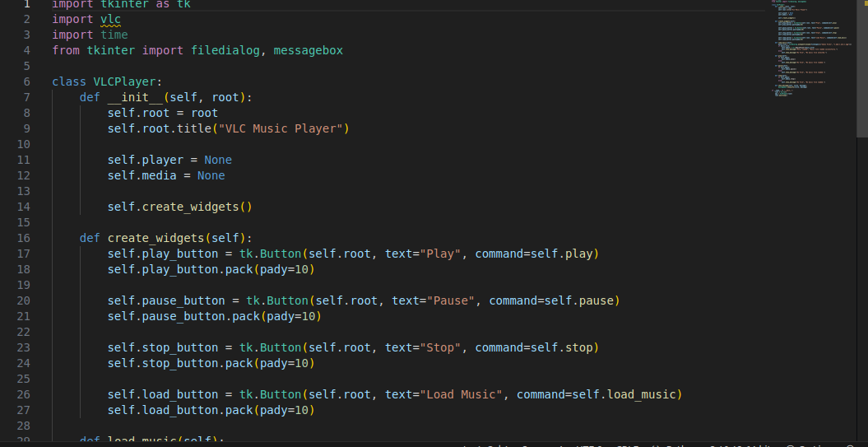Click line number 7 in the gutter
This screenshot has height=447, width=868.
coord(27,97)
